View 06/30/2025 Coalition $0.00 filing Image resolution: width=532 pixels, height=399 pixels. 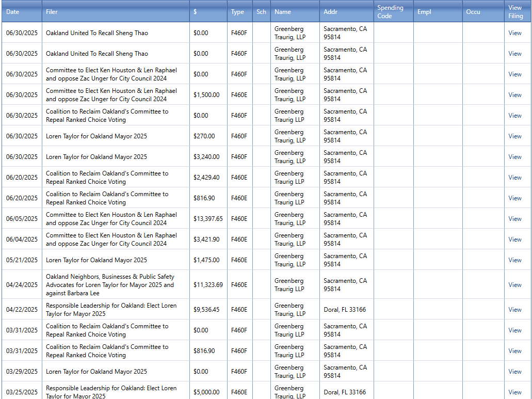(514, 116)
